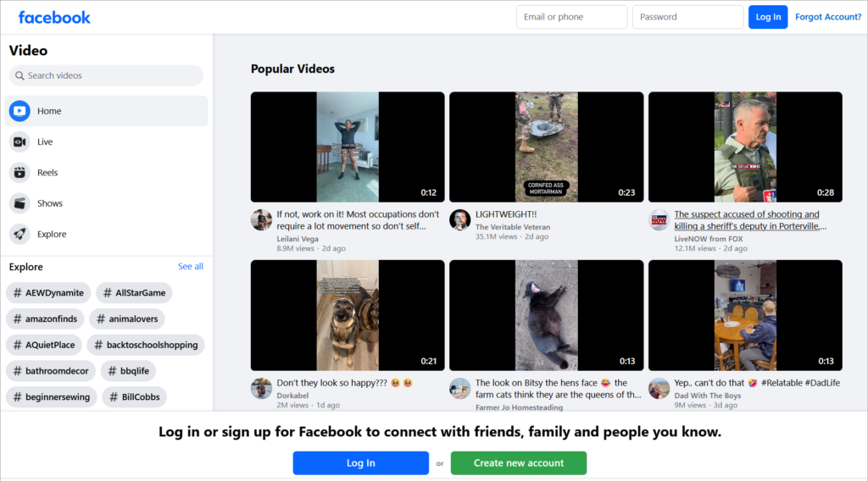
Task: Click See all in Explore
Action: pos(191,266)
